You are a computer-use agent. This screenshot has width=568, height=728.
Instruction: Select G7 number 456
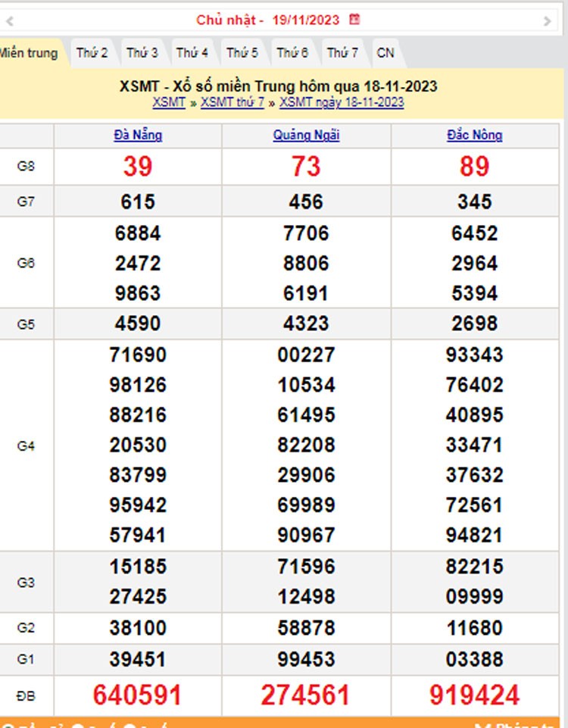306,202
